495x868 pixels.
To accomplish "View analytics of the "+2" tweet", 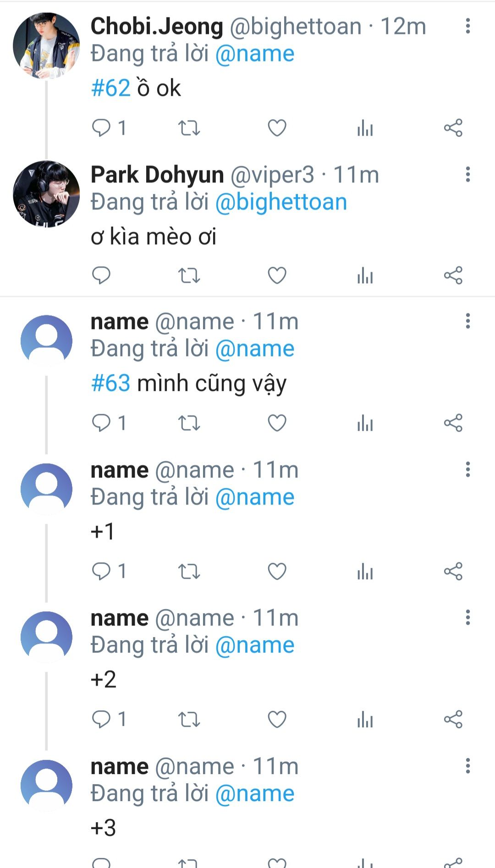I will 365,720.
